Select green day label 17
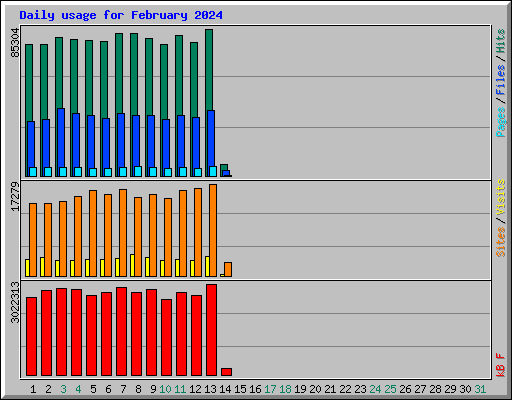 [x=270, y=389]
